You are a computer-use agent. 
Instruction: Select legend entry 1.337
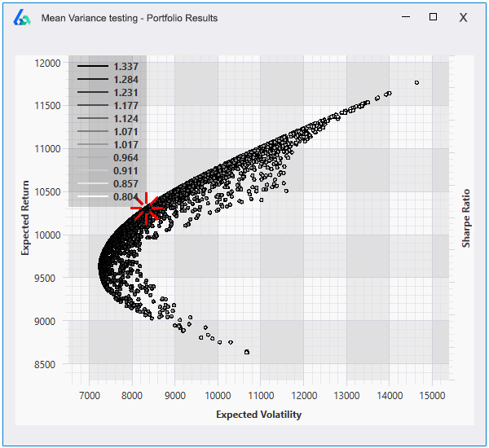click(x=108, y=67)
